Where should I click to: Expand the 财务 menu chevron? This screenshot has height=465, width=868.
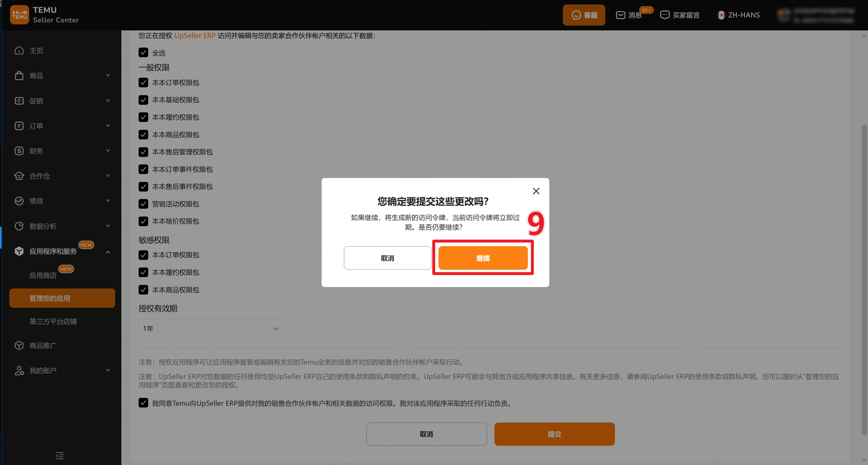108,151
